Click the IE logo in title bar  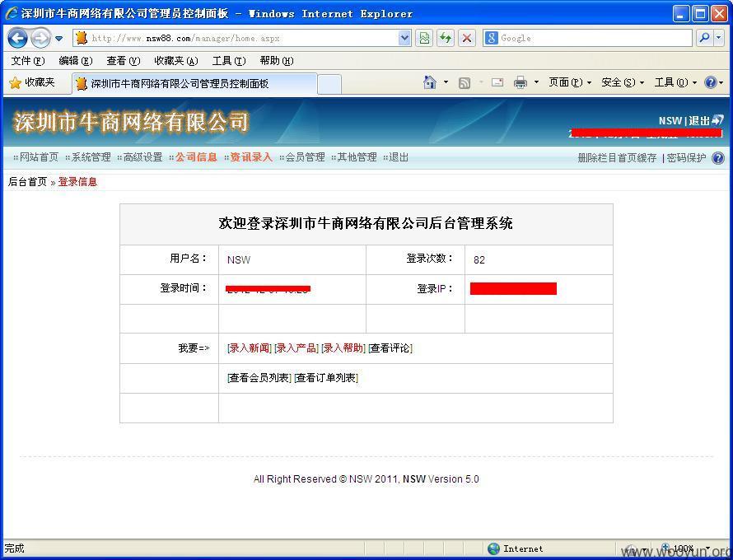[x=12, y=13]
